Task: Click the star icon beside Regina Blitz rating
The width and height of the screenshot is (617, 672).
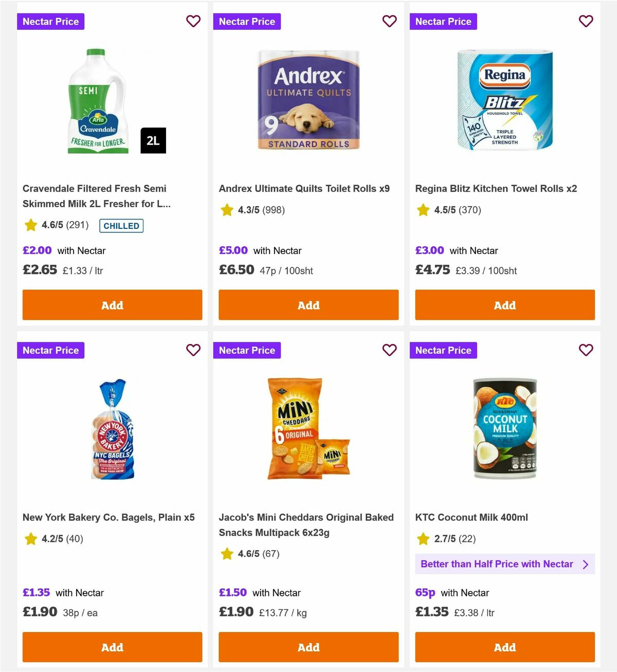Action: (423, 210)
